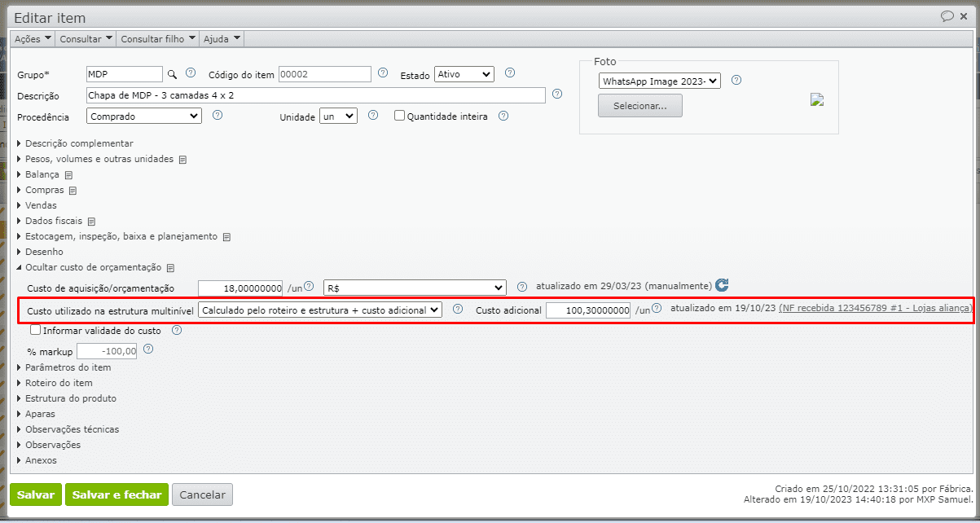Click the note icon beside Dados fiscais
Image resolution: width=980 pixels, height=523 pixels.
click(x=91, y=222)
